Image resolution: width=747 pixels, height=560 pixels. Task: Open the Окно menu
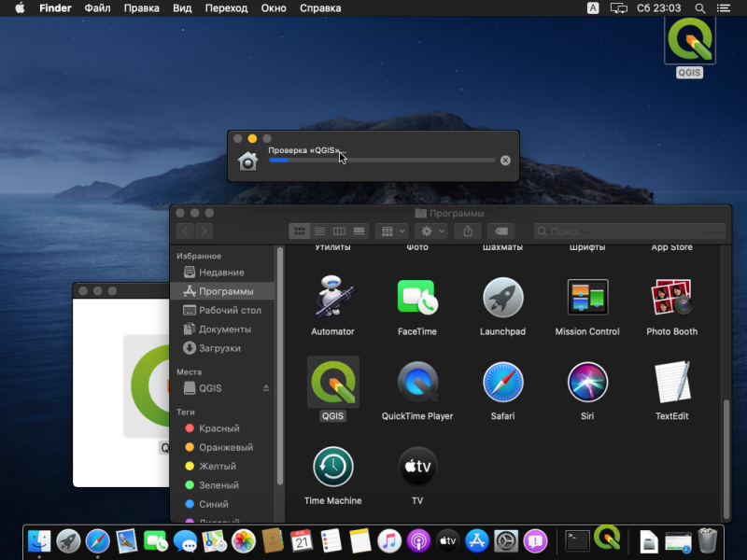pyautogui.click(x=274, y=8)
